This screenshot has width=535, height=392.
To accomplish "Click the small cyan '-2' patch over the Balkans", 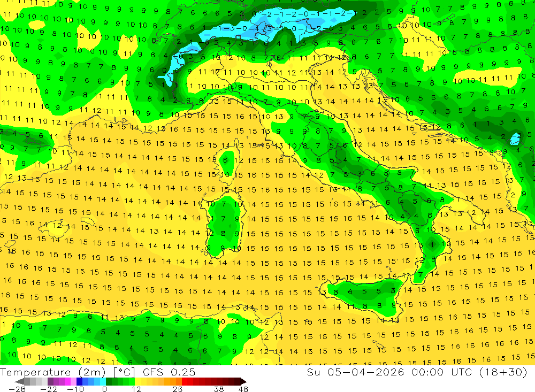I will coord(515,138).
